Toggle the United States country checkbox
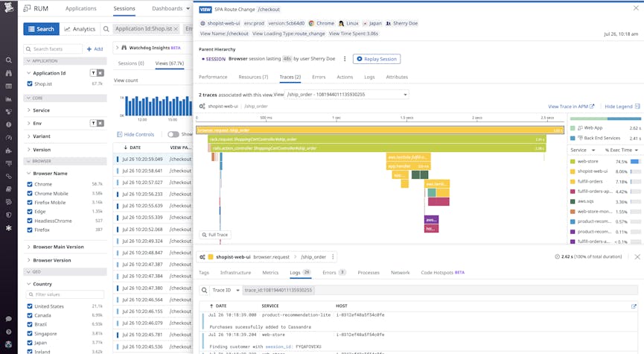 click(x=30, y=306)
